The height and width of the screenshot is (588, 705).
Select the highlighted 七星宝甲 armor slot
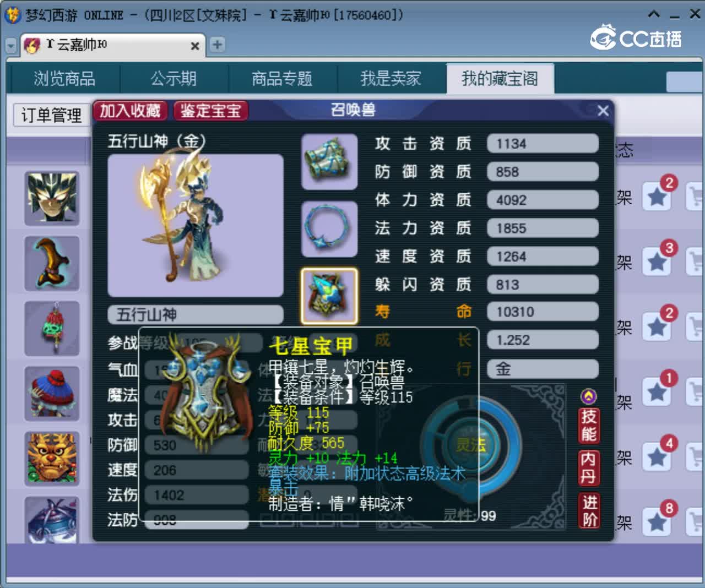[x=329, y=296]
